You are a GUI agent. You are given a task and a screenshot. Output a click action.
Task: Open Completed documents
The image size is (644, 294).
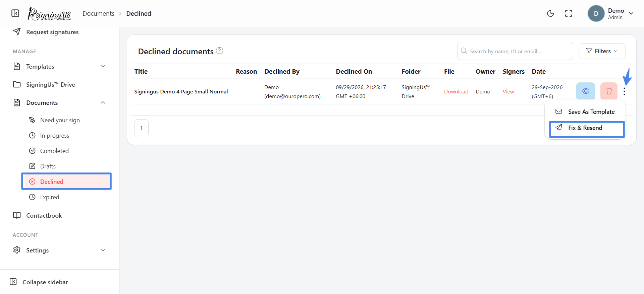tap(54, 151)
